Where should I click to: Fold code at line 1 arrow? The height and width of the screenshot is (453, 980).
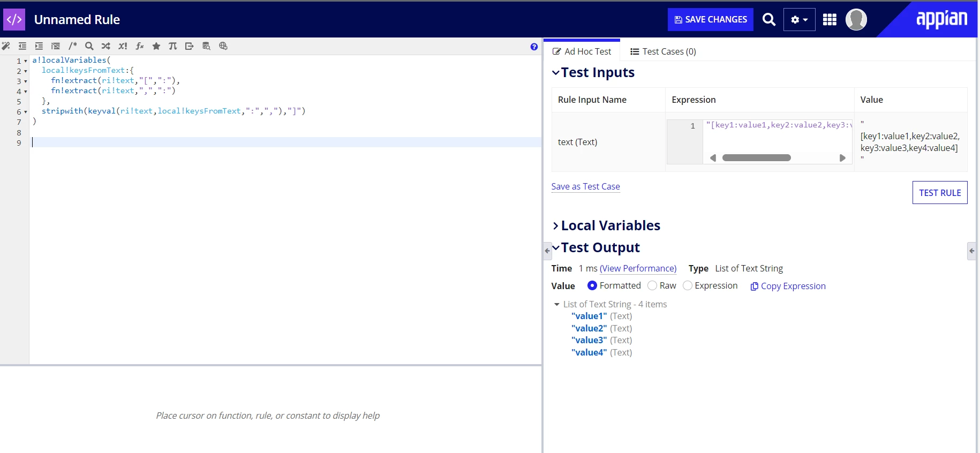pyautogui.click(x=26, y=61)
